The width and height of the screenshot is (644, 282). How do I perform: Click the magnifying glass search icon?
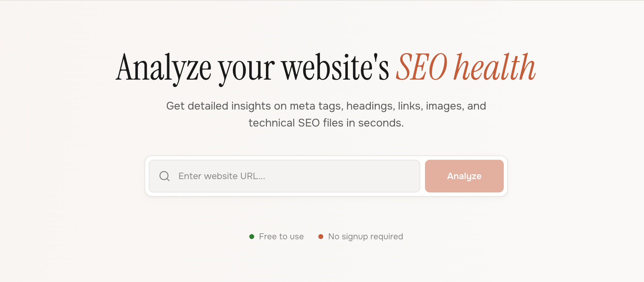click(164, 176)
